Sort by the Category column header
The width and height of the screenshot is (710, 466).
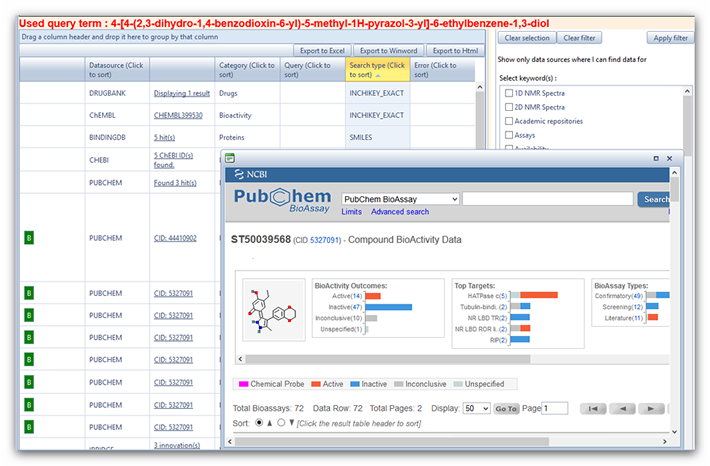(x=247, y=70)
